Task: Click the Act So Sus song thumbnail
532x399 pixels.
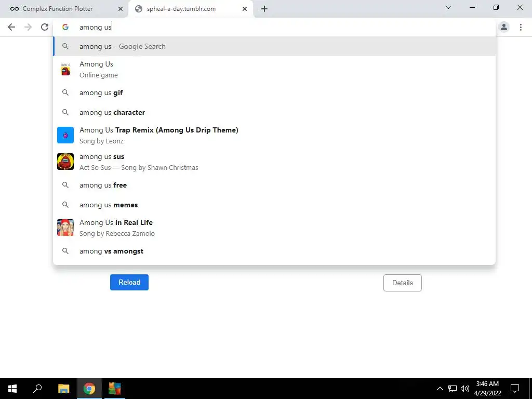Action: [x=65, y=162]
